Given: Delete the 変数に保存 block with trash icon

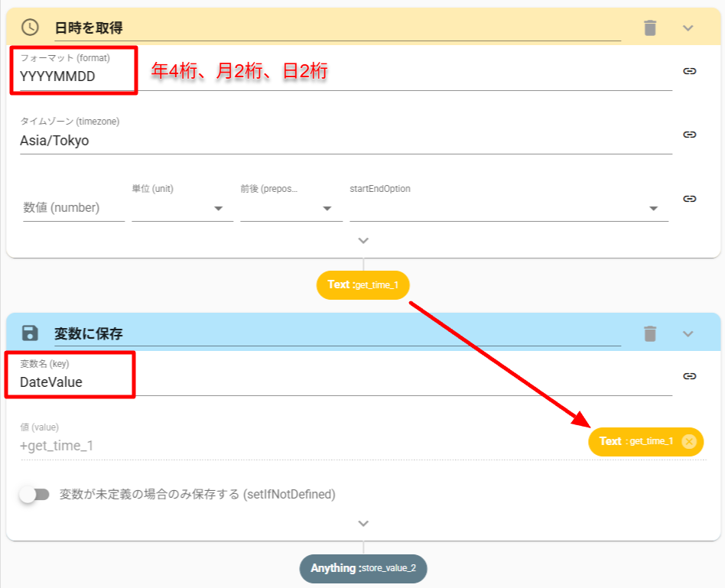Looking at the screenshot, I should click(x=650, y=333).
